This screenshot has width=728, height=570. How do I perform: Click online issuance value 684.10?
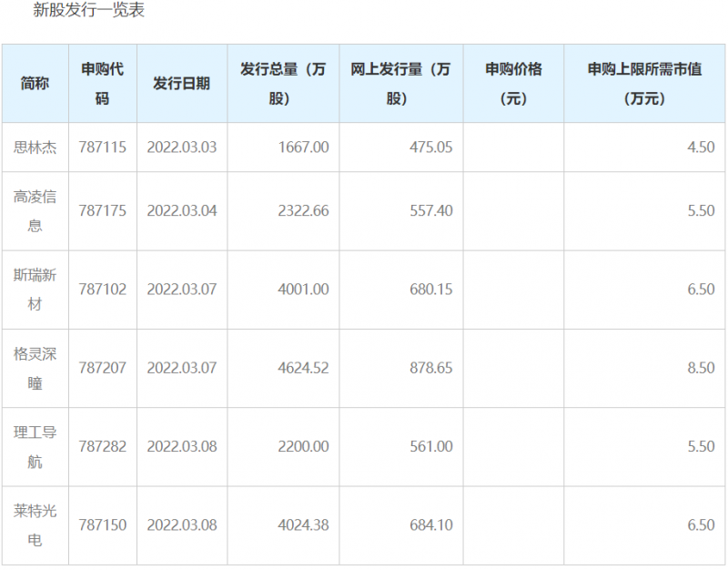pos(430,525)
